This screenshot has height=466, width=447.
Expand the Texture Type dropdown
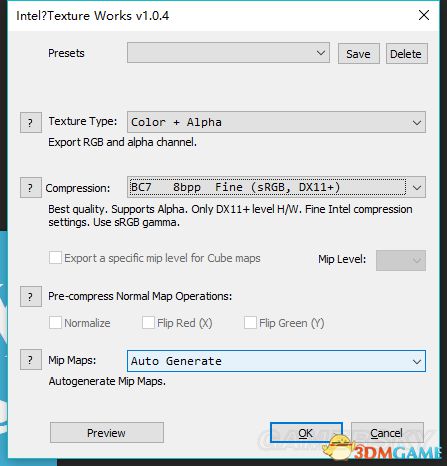(x=276, y=122)
